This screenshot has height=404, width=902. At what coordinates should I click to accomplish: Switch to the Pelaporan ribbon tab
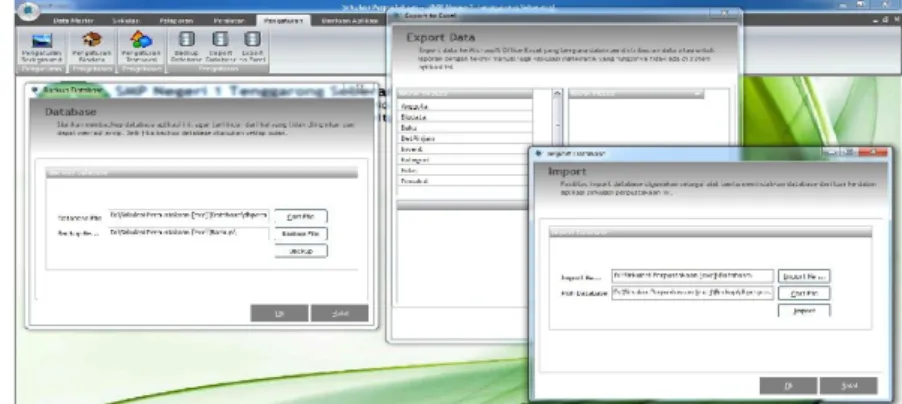coord(176,21)
